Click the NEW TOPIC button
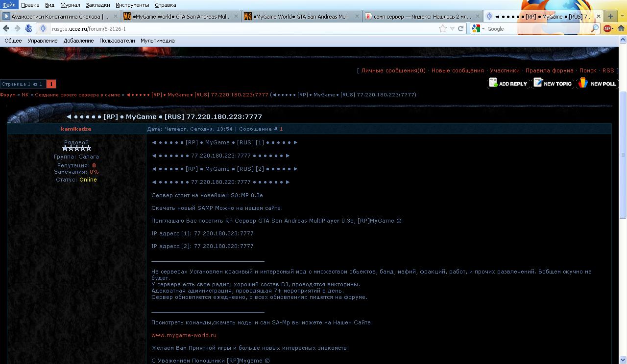This screenshot has height=364, width=627. point(553,83)
